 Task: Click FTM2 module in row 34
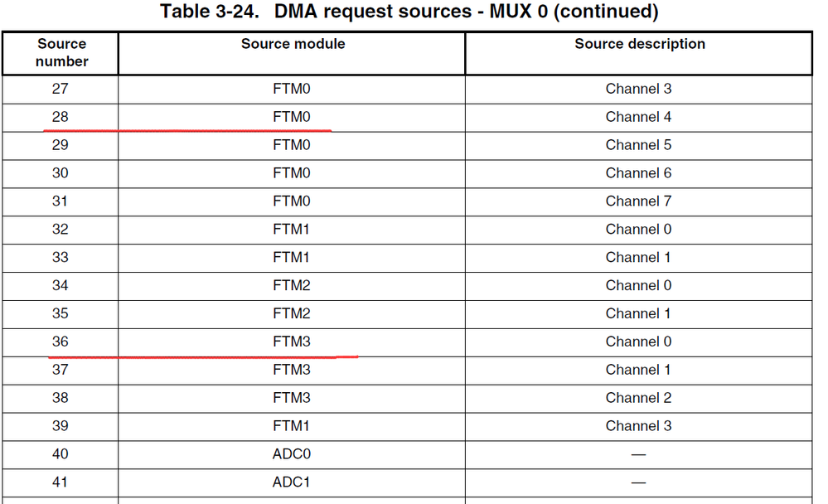[x=291, y=286]
